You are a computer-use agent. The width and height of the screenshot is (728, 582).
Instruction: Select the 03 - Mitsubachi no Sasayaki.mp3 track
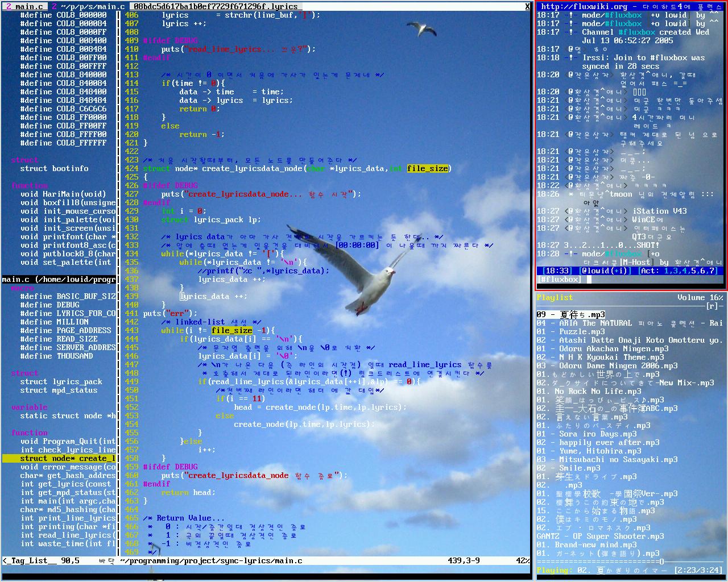pyautogui.click(x=607, y=459)
